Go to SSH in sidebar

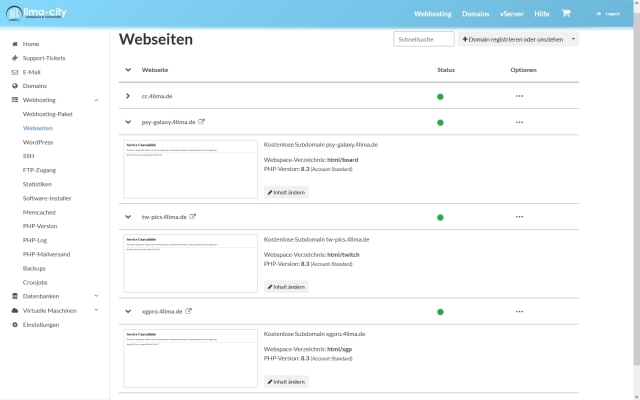pyautogui.click(x=29, y=156)
